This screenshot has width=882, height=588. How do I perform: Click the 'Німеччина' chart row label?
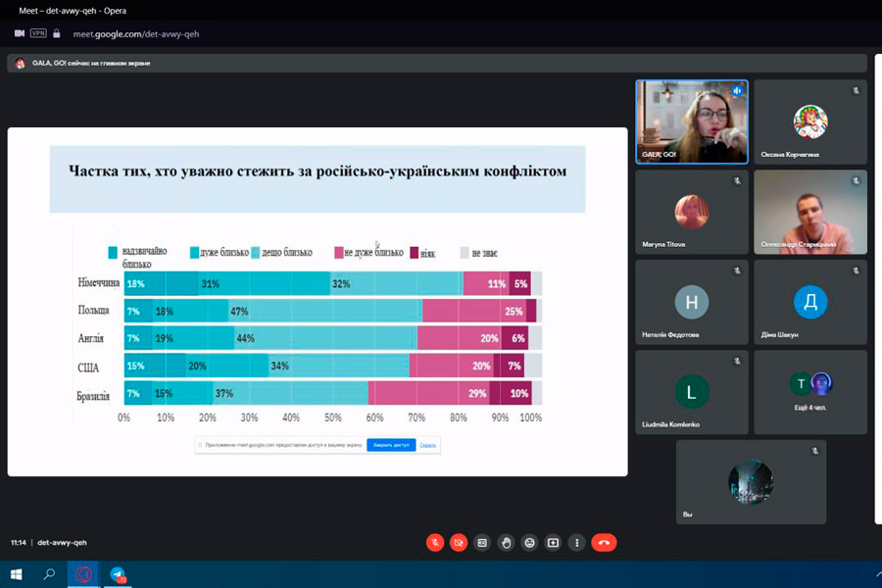coord(99,282)
